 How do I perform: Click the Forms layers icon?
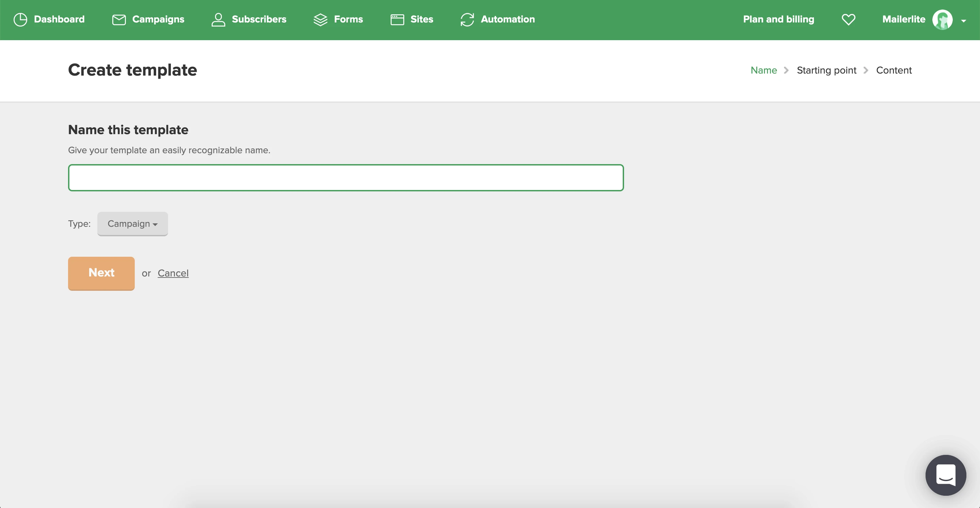[320, 20]
